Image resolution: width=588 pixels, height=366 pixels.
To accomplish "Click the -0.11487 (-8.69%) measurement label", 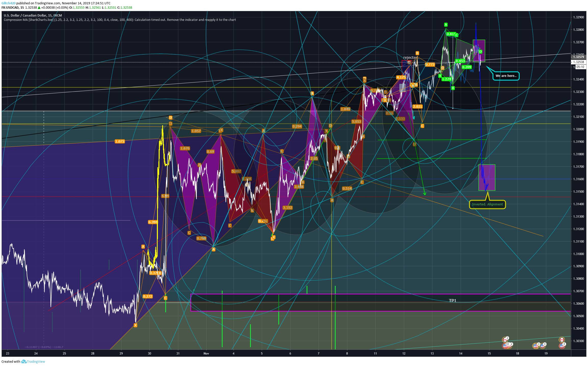I will click(x=44, y=347).
